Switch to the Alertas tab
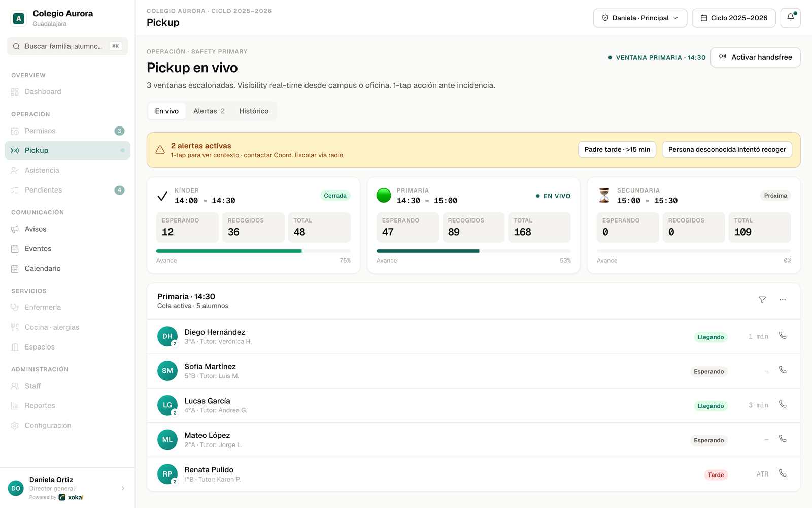Viewport: 812px width, 508px height. (209, 111)
